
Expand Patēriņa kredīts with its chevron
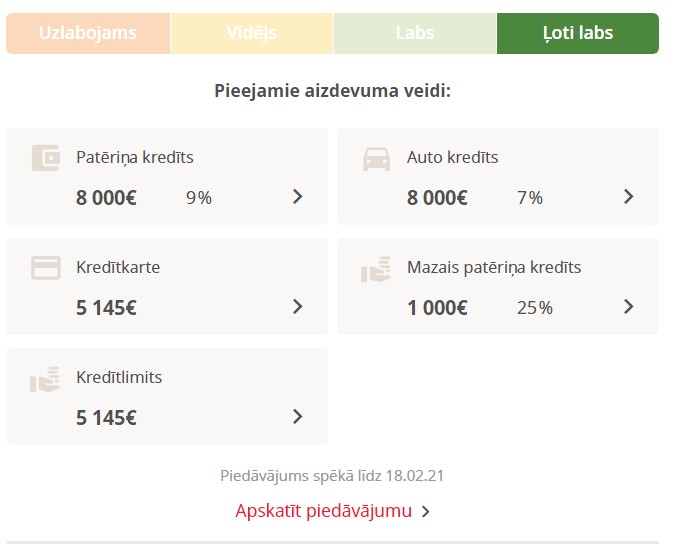click(297, 196)
